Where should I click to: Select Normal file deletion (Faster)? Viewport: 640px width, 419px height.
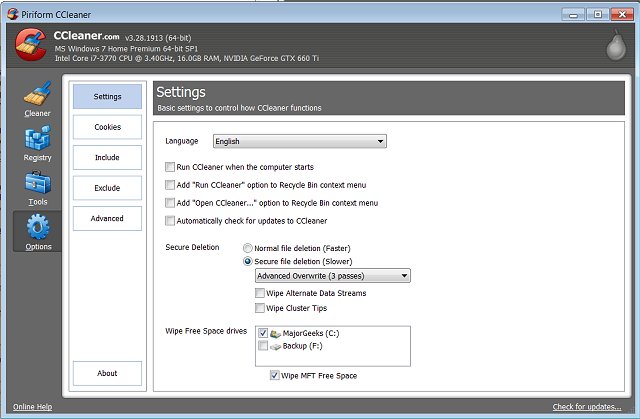point(247,248)
